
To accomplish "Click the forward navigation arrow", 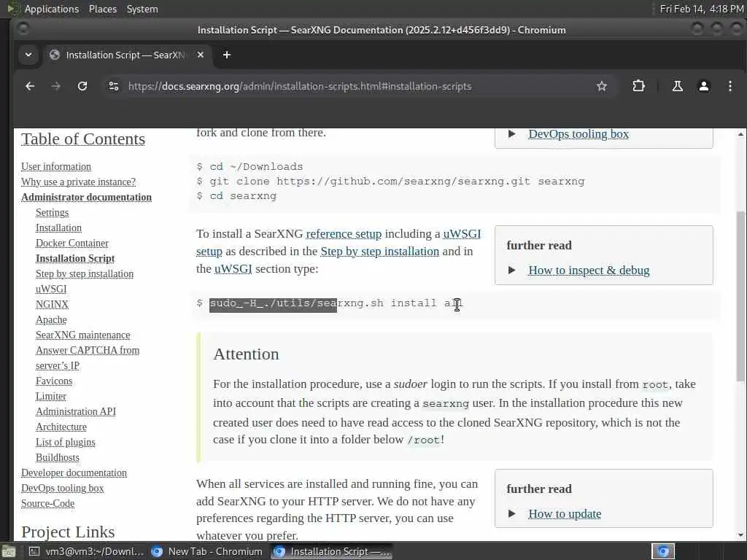I will pos(55,86).
